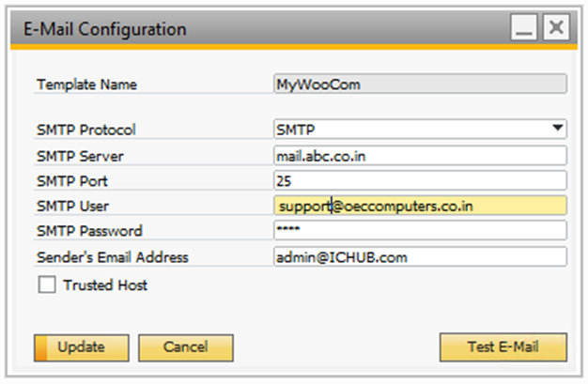Expand the SMTP Protocol dropdown arrow
This screenshot has height=384, width=588.
click(x=558, y=129)
